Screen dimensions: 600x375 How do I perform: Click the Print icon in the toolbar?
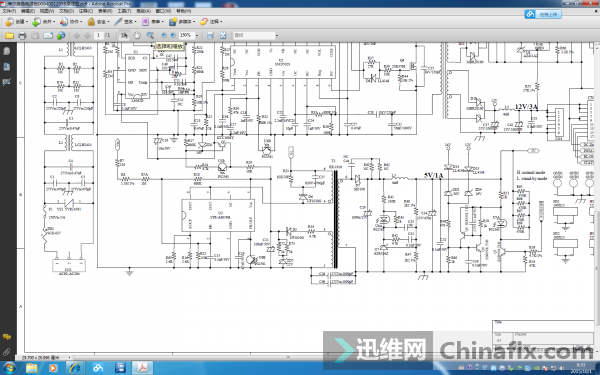(22, 36)
